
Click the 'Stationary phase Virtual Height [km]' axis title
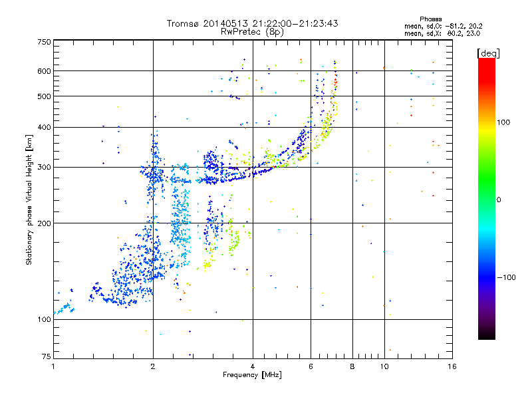pyautogui.click(x=29, y=199)
